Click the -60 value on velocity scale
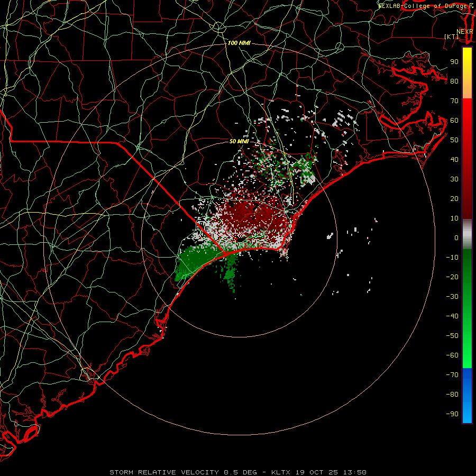The image size is (476, 476). point(452,355)
